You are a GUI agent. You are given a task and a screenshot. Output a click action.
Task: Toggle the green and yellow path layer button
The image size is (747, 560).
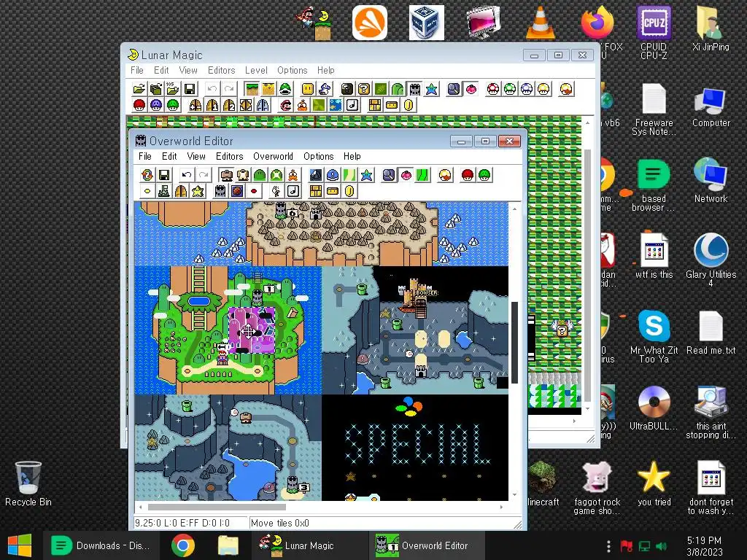click(x=349, y=175)
